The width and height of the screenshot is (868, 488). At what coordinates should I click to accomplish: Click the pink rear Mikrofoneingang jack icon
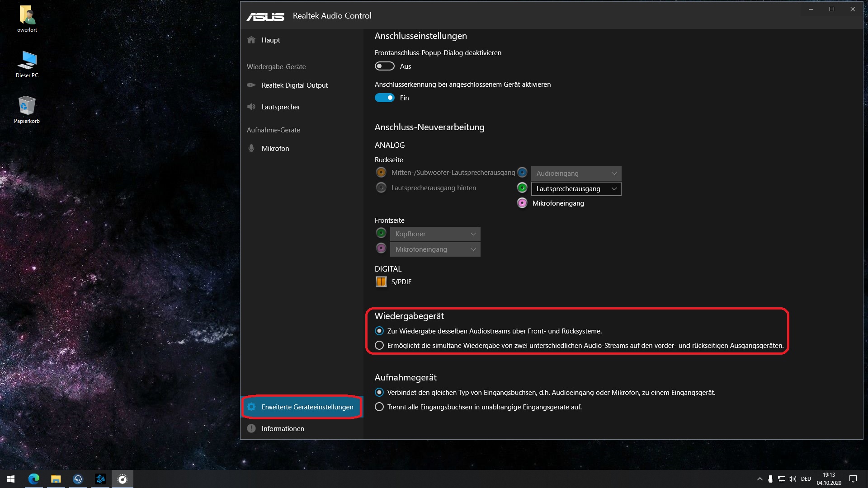click(x=522, y=203)
